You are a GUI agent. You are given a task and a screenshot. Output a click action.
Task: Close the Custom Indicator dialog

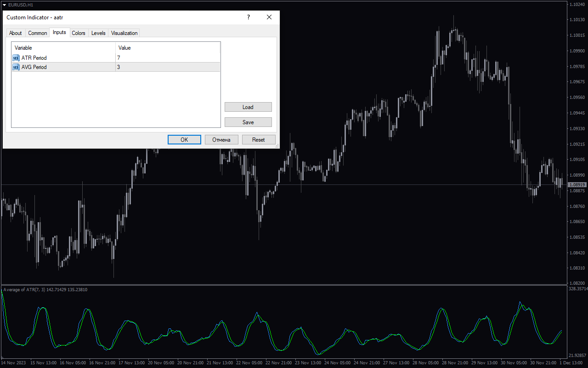(269, 17)
